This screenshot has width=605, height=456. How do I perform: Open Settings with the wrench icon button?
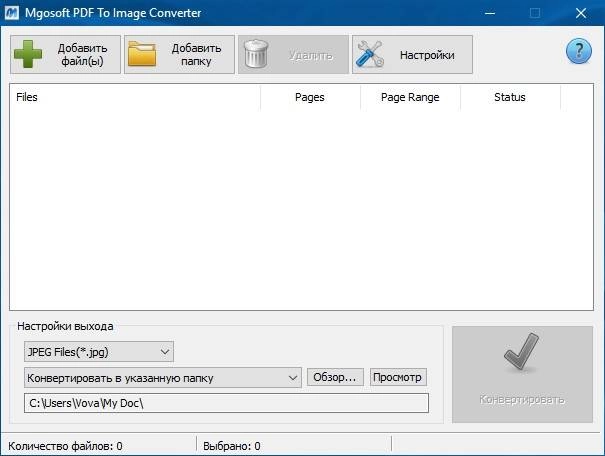(x=412, y=54)
